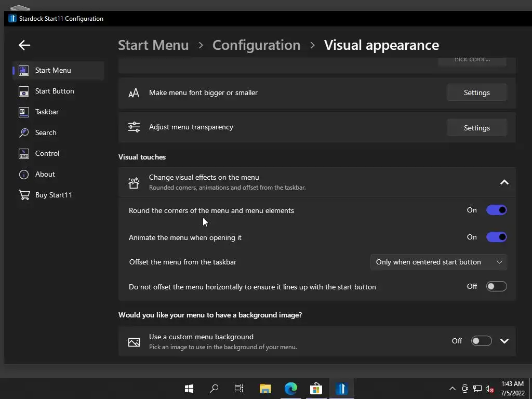Launch Microsoft Edge from the taskbar
Screen dimensions: 532x399
[x=291, y=389]
